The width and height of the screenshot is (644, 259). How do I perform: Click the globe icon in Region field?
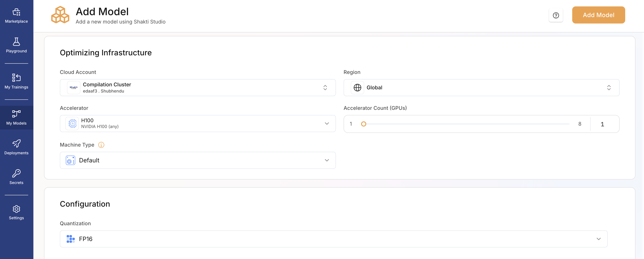357,87
